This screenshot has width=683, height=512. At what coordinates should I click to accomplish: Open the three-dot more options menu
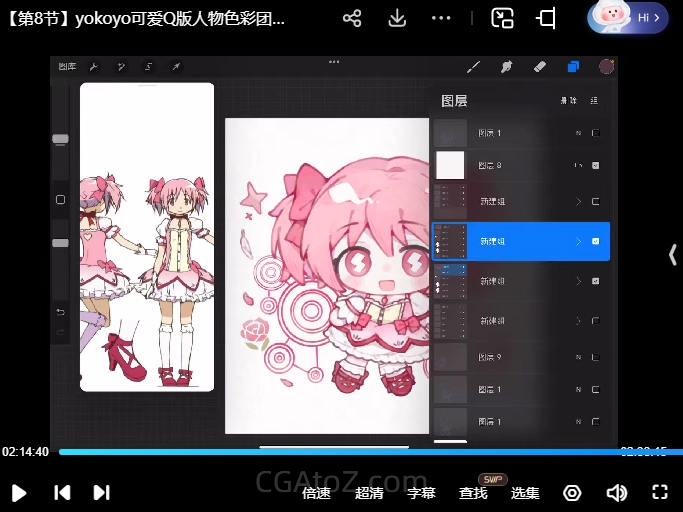coord(441,18)
